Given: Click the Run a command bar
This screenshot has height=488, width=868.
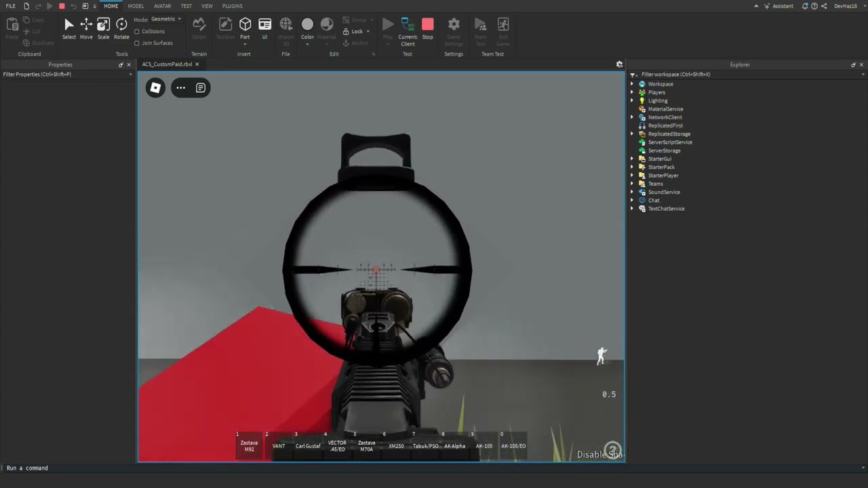Looking at the screenshot, I should click(x=434, y=468).
